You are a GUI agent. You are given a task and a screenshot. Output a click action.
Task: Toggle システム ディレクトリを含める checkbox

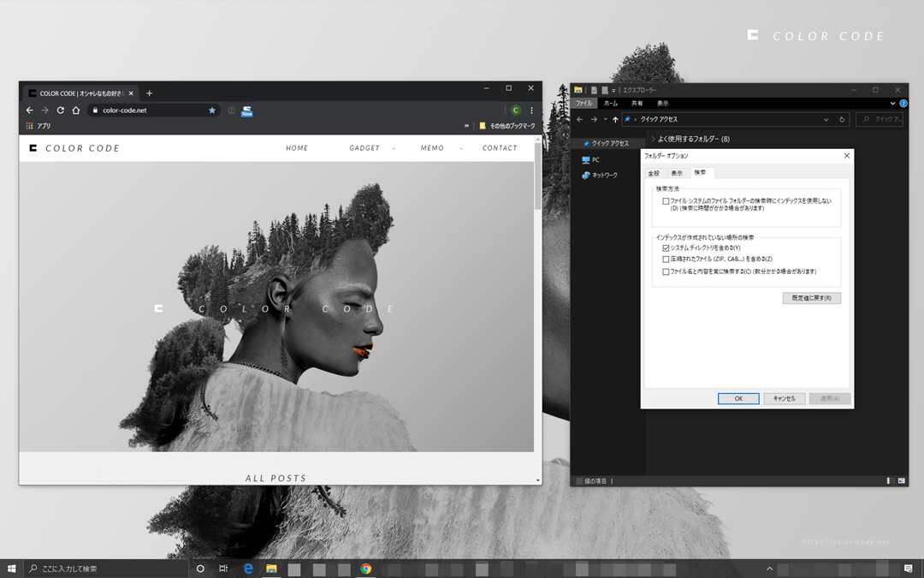(666, 248)
